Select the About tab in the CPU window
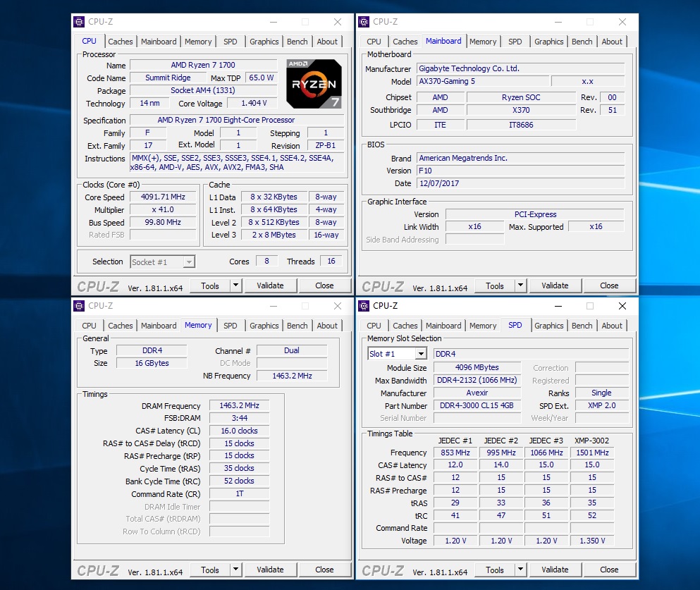Screen dimensions: 700x590 click(x=327, y=42)
